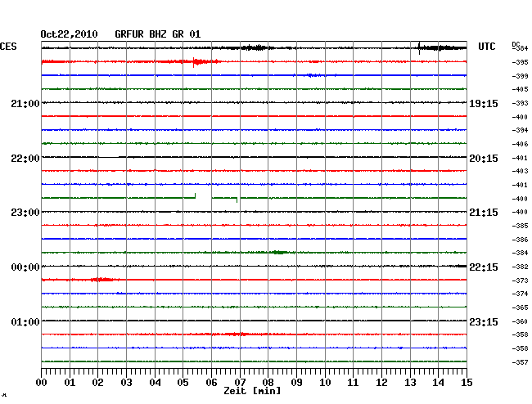Viewport: 532px width, 404px height.
Task: Click the UTC column header
Action: [x=486, y=47]
